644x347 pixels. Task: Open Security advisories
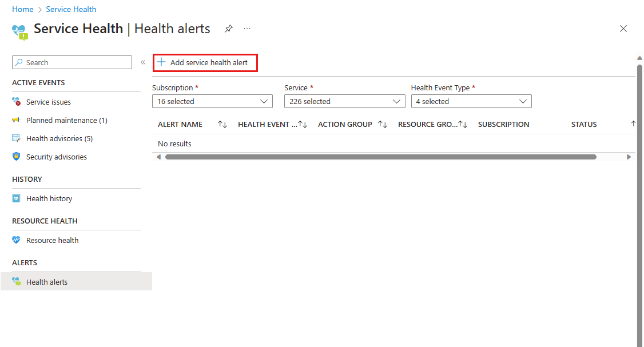(x=57, y=157)
